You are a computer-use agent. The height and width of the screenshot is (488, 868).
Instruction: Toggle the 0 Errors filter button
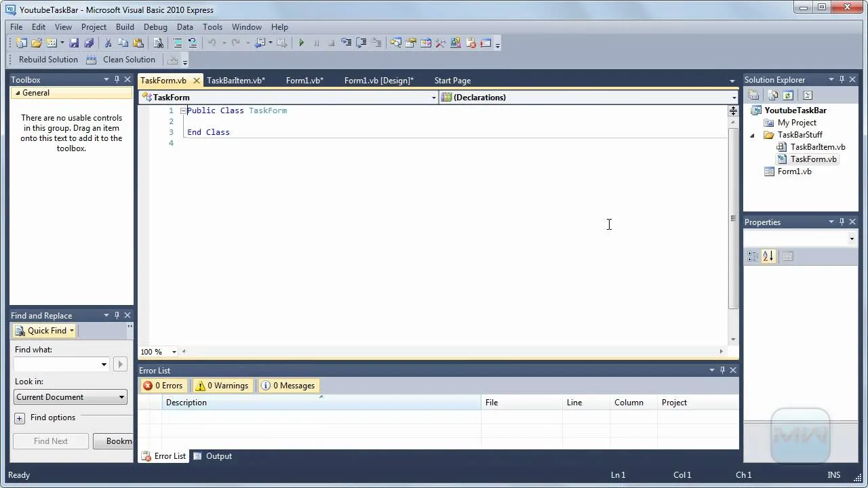pos(163,386)
